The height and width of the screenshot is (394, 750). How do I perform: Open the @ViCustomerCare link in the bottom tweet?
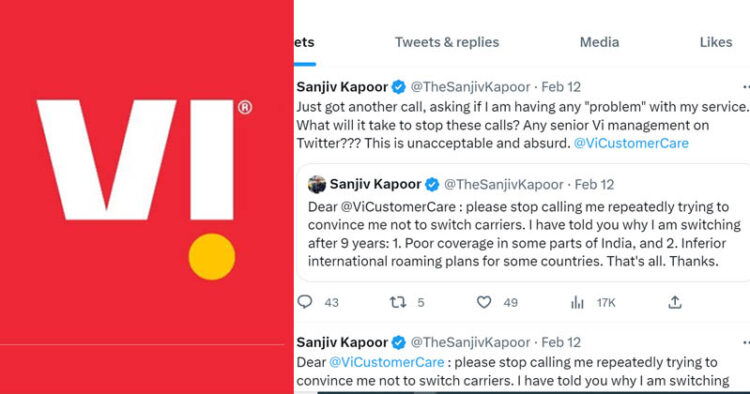pyautogui.click(x=386, y=362)
